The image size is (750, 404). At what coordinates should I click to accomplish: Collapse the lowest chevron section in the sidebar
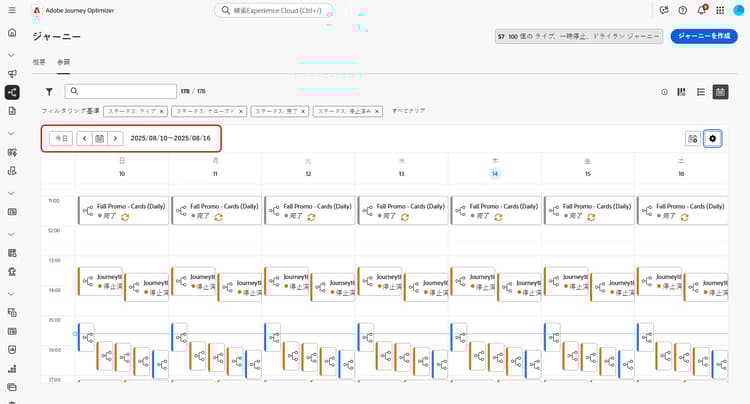(x=11, y=295)
